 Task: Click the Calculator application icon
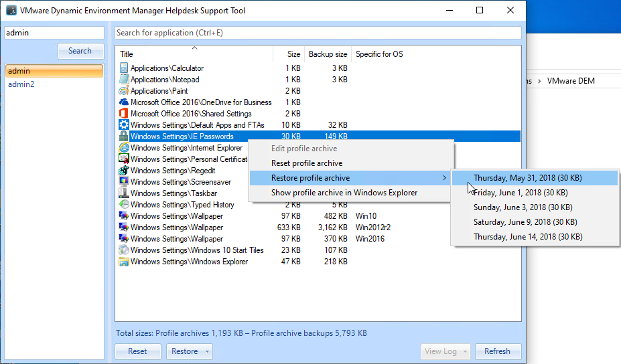coord(123,68)
